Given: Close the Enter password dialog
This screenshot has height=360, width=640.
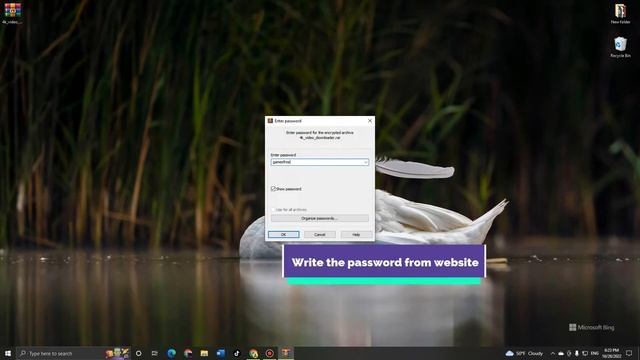Looking at the screenshot, I should tap(370, 121).
